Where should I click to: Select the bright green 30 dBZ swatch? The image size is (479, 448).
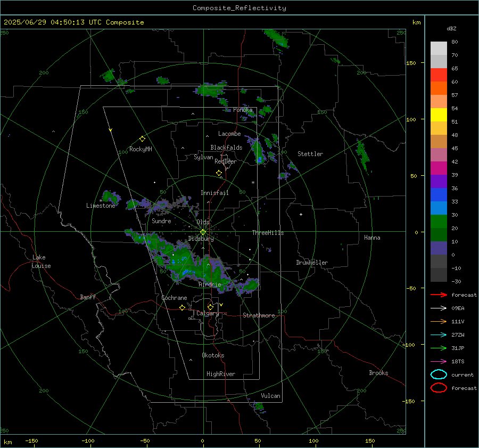tap(439, 221)
